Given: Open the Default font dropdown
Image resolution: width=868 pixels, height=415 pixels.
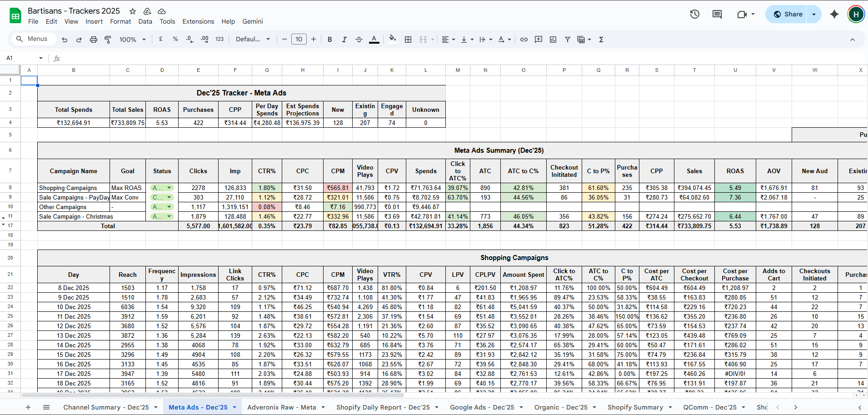Looking at the screenshot, I should click(x=253, y=40).
